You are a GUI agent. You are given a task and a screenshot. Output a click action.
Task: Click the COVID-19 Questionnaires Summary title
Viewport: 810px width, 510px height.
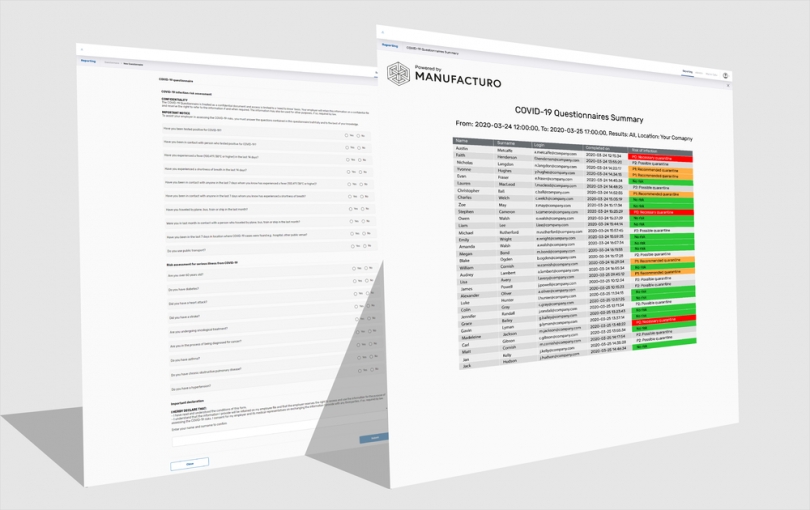coord(579,114)
